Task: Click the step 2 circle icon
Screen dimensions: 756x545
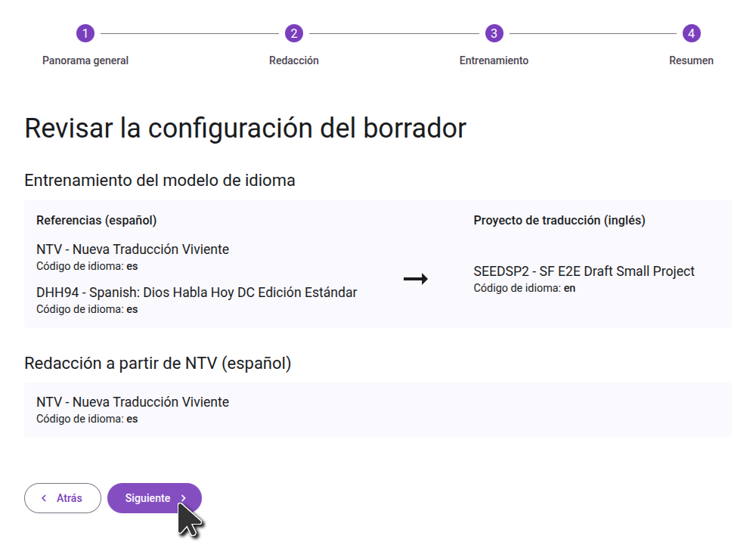Action: [293, 33]
